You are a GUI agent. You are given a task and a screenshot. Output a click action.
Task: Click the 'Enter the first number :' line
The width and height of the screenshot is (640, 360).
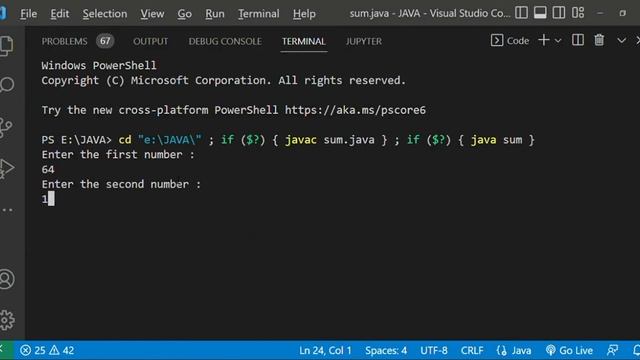pos(118,155)
